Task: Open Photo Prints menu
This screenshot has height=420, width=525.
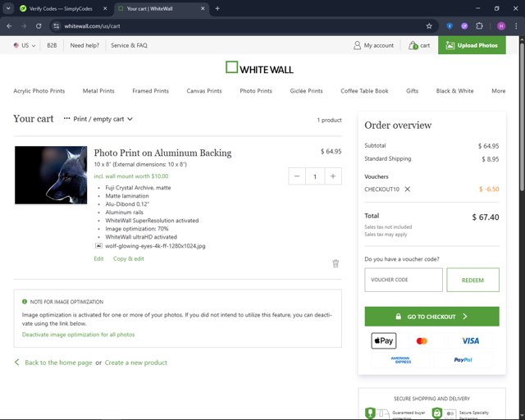Action: [x=256, y=91]
